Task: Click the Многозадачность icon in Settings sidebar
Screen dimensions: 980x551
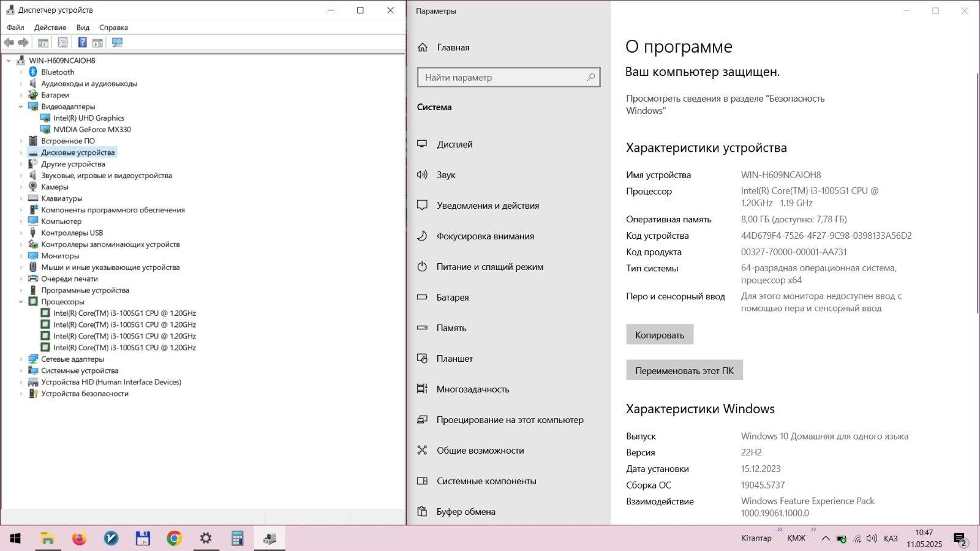Action: click(422, 389)
